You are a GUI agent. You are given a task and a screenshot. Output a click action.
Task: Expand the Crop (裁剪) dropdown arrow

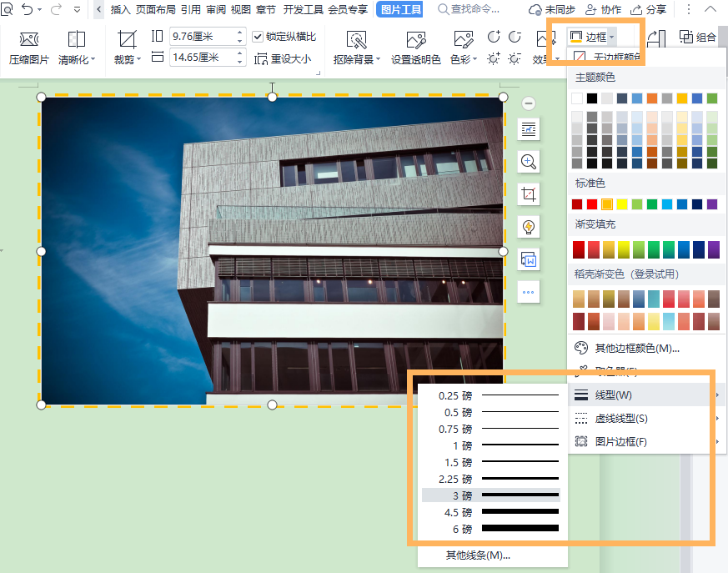[x=138, y=59]
